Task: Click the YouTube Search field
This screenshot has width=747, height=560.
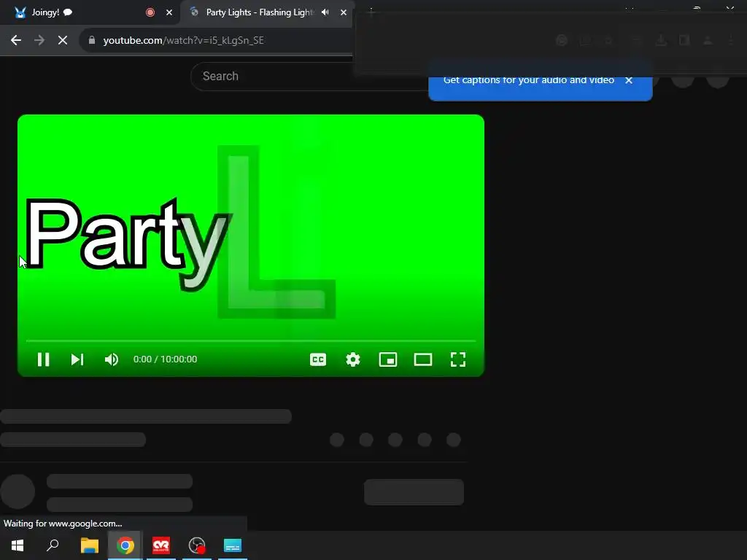Action: click(309, 76)
